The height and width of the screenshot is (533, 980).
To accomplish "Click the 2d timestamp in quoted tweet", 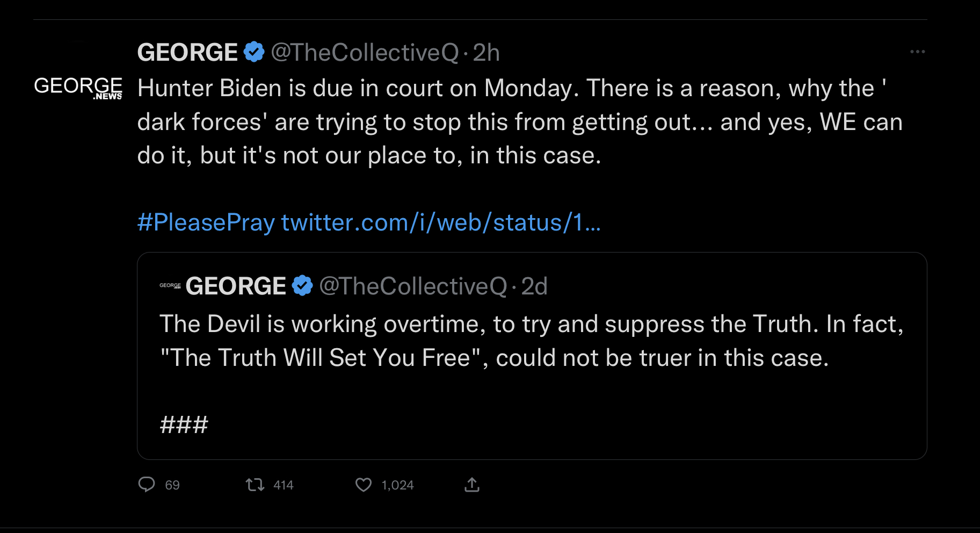I will tap(534, 286).
